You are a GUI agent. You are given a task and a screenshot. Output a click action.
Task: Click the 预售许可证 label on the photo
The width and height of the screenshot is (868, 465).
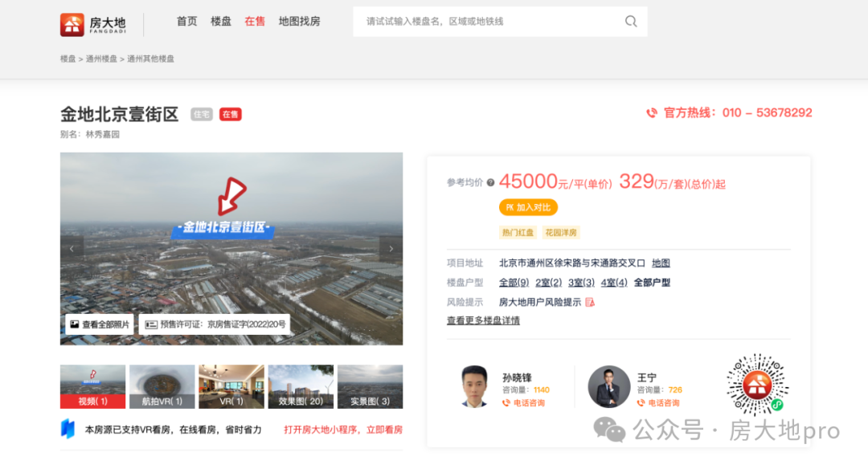coord(215,324)
